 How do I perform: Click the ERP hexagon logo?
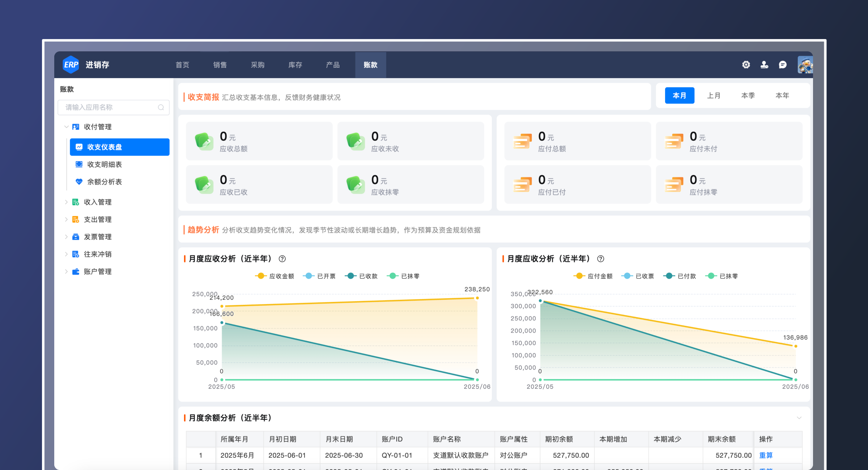click(71, 65)
